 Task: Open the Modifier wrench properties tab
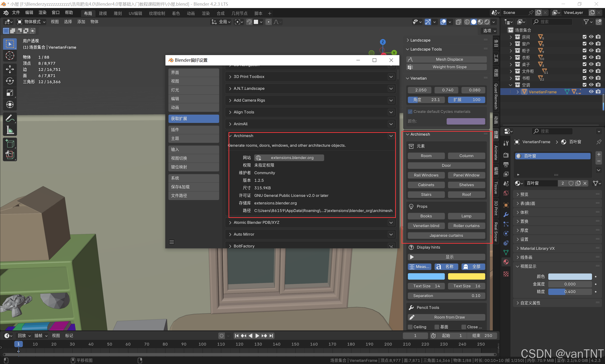click(x=506, y=215)
